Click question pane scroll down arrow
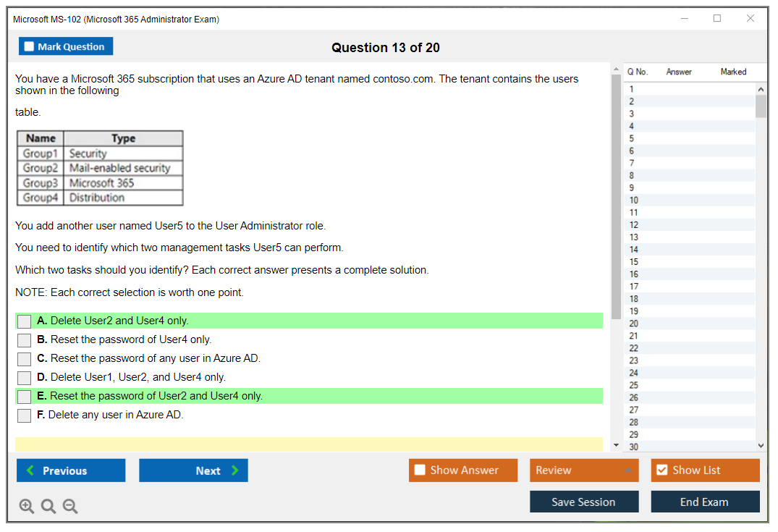 click(x=616, y=445)
